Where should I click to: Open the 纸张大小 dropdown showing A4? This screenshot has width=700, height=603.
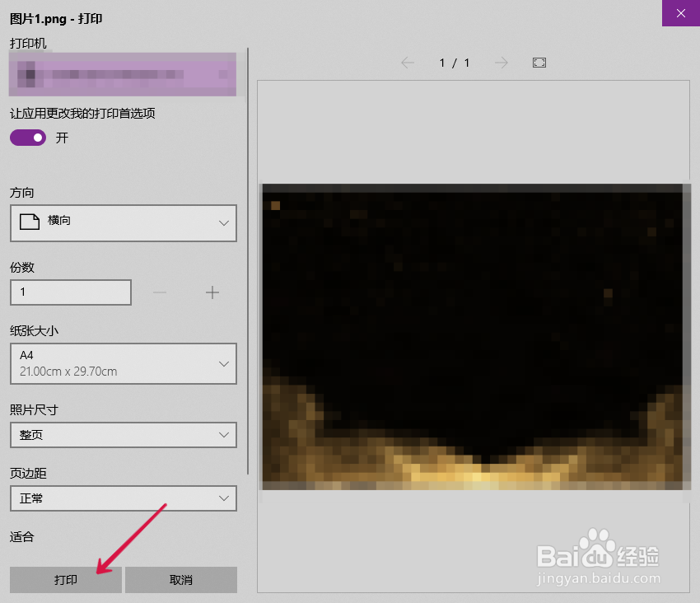tap(124, 363)
